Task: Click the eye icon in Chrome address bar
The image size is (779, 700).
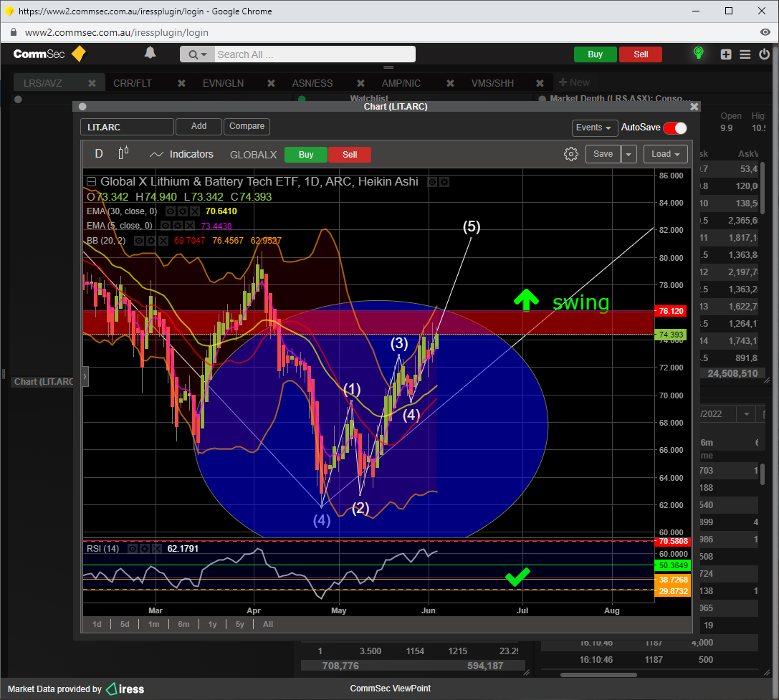Action: tap(765, 32)
